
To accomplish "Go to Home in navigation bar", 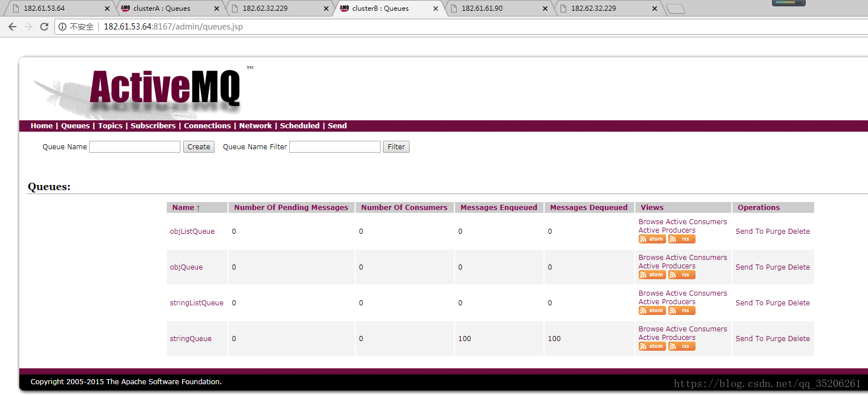I will (x=41, y=126).
